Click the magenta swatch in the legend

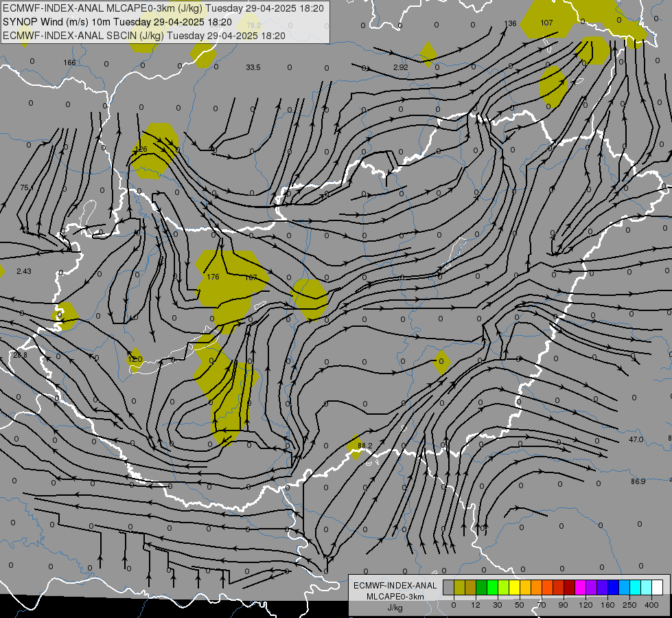[x=580, y=588]
